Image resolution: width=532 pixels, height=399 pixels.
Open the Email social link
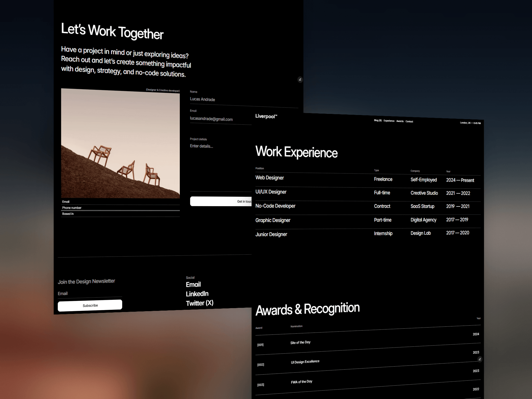(x=193, y=285)
